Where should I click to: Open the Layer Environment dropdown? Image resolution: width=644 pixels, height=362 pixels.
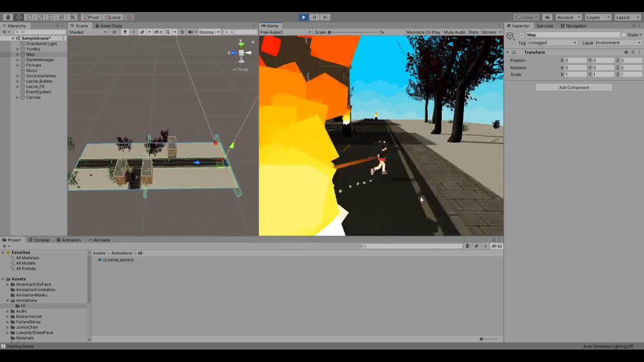pos(618,43)
